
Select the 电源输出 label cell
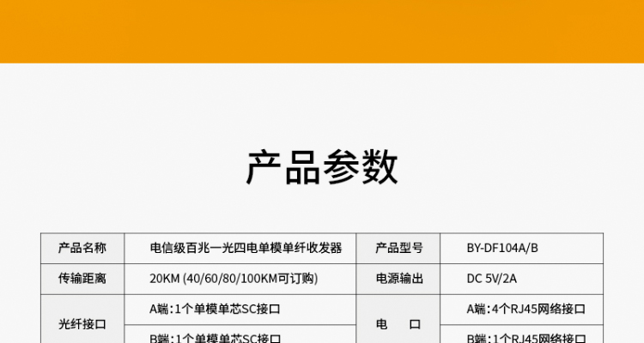click(399, 279)
